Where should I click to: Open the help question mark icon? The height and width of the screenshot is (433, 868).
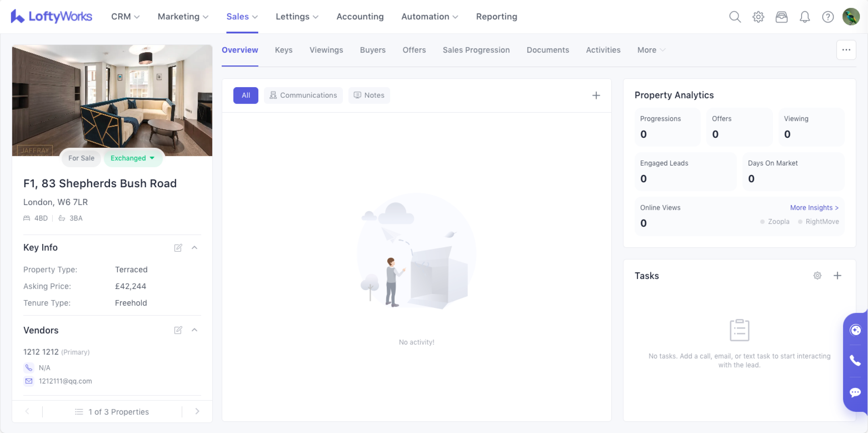[828, 17]
